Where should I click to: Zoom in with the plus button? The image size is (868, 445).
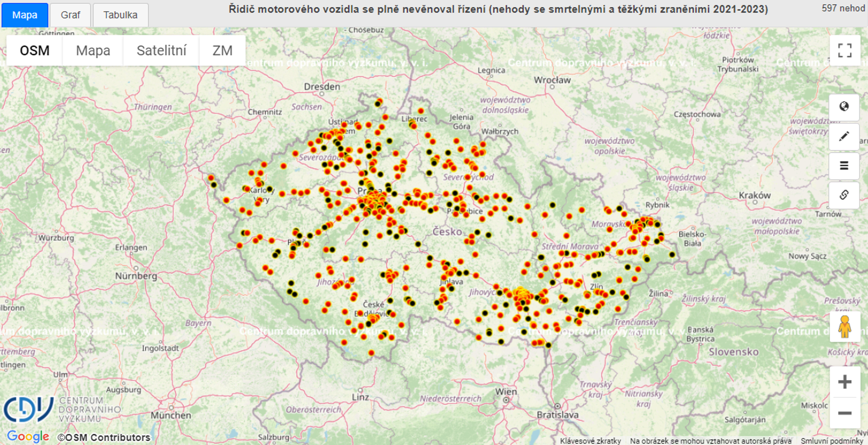(845, 382)
